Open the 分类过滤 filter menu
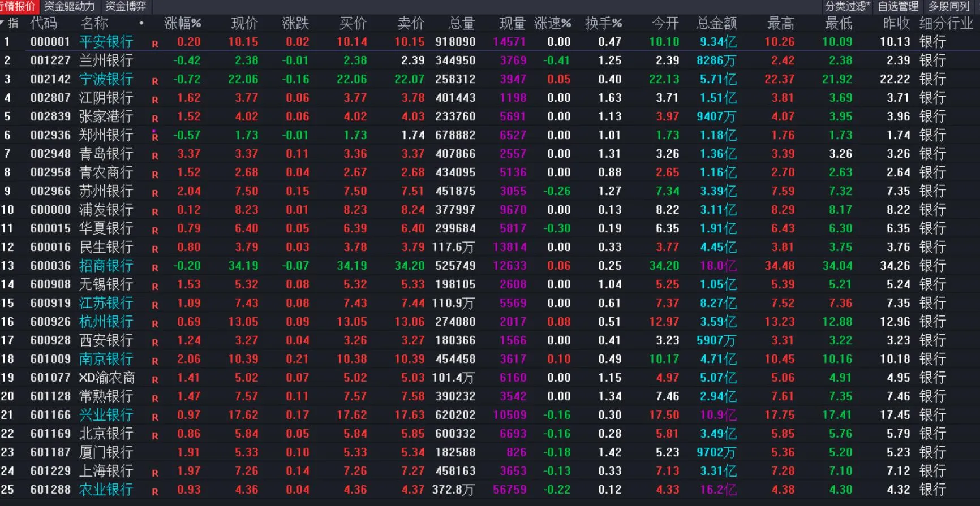This screenshot has width=980, height=506. coord(847,6)
